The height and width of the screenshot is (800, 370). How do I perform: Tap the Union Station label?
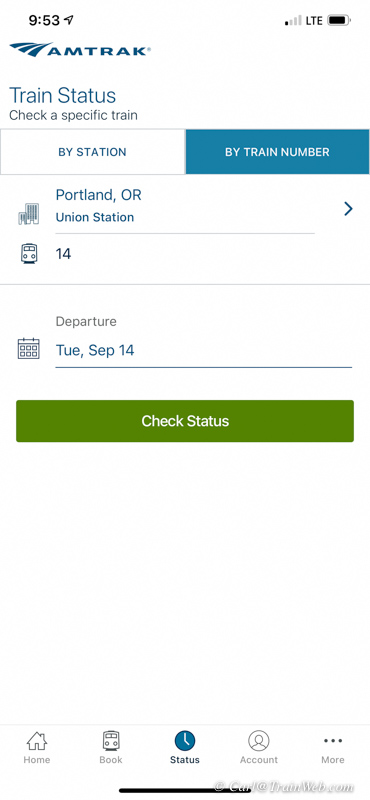(95, 217)
